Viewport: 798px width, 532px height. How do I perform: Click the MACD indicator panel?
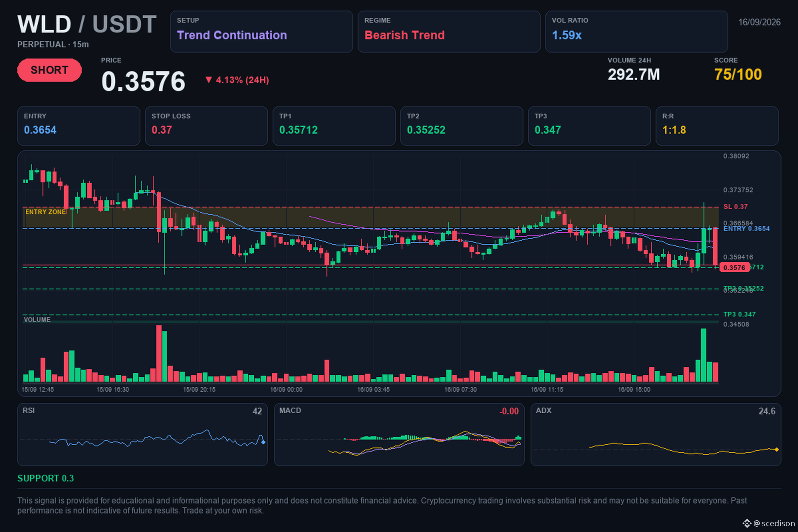399,434
